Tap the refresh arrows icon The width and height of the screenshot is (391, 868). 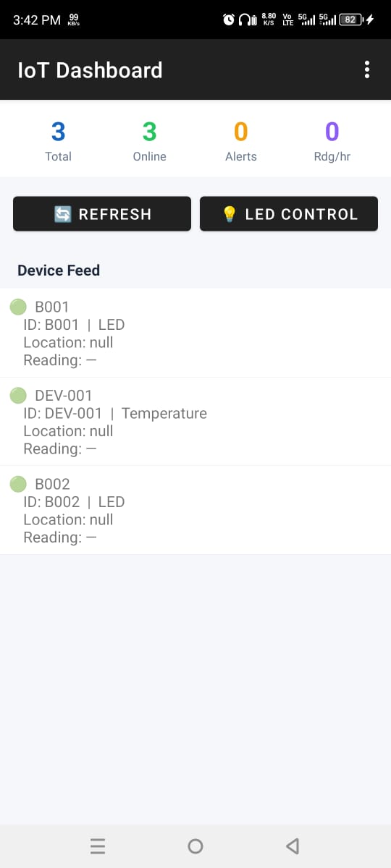[63, 214]
